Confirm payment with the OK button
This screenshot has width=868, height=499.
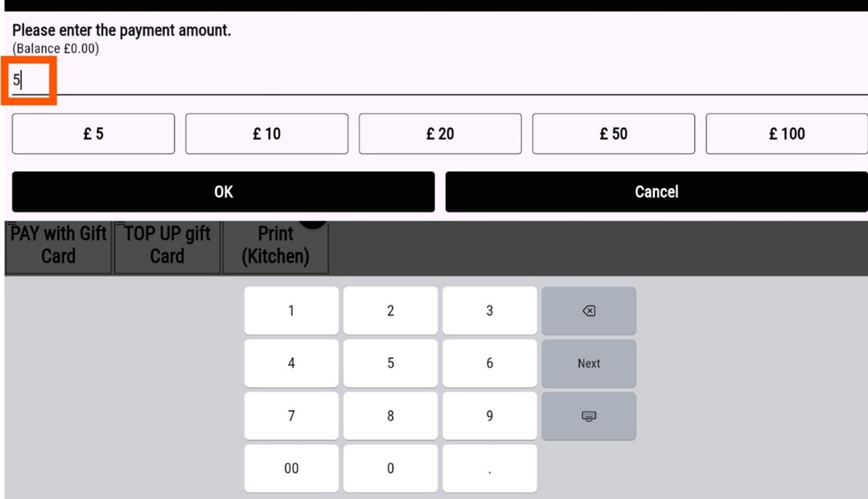click(223, 192)
